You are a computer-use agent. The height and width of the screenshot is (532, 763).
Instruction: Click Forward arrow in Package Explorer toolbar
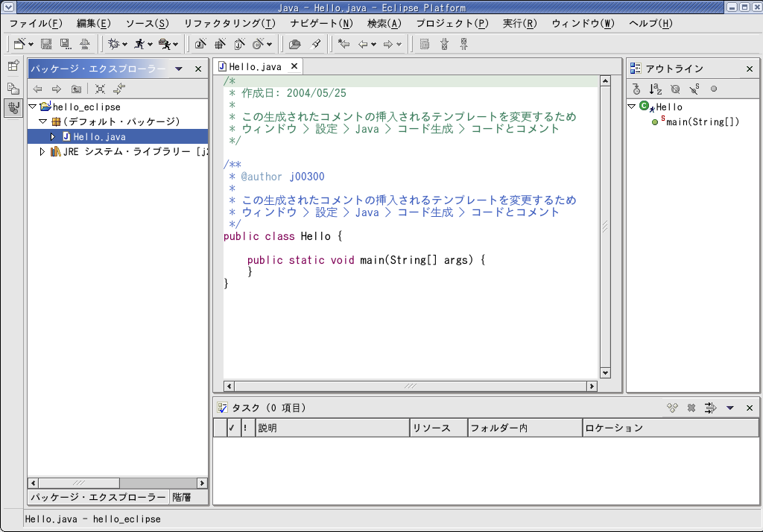click(x=57, y=89)
